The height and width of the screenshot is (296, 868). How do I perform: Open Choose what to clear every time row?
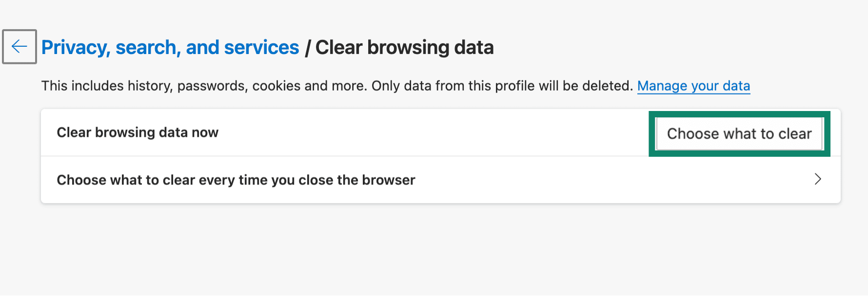(236, 180)
